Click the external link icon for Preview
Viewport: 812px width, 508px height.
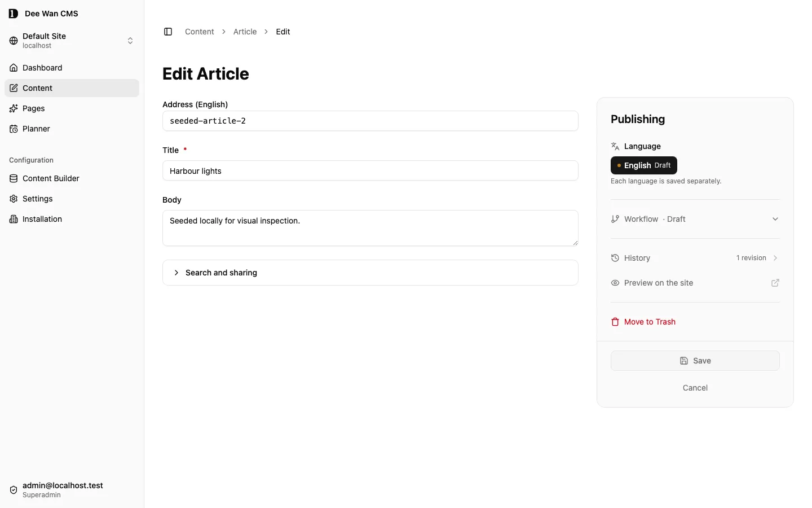pos(775,283)
